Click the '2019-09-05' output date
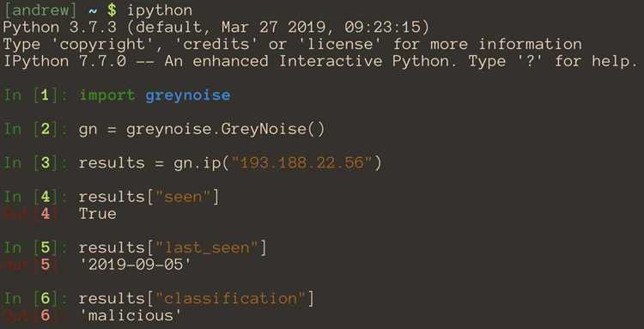Image resolution: width=644 pixels, height=329 pixels. click(136, 265)
